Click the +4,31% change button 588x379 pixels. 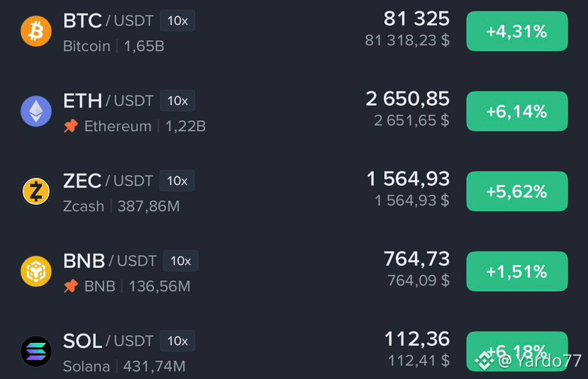click(517, 31)
